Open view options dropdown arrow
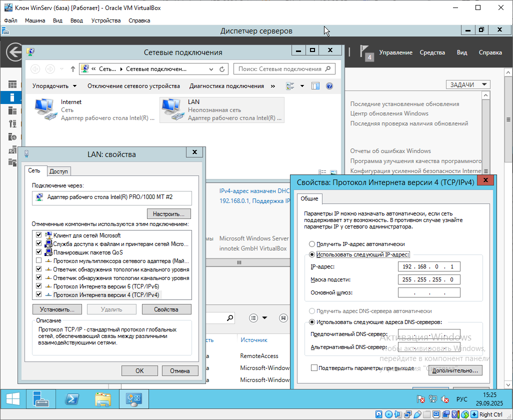 (x=302, y=86)
